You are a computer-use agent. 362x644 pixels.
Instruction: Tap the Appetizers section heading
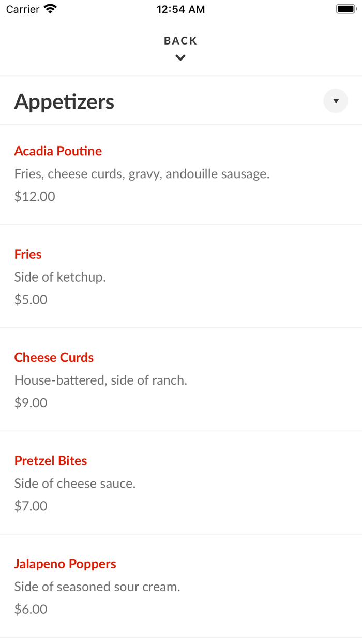point(64,101)
